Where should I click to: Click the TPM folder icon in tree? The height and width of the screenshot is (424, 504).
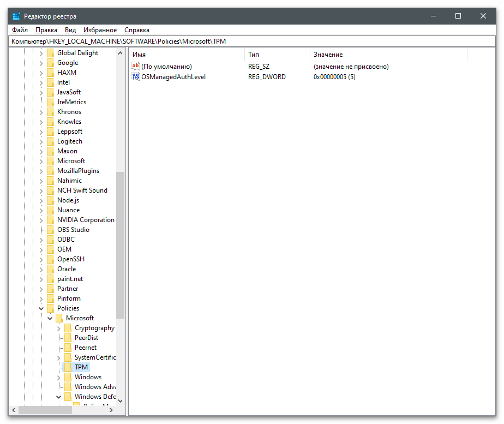click(68, 367)
